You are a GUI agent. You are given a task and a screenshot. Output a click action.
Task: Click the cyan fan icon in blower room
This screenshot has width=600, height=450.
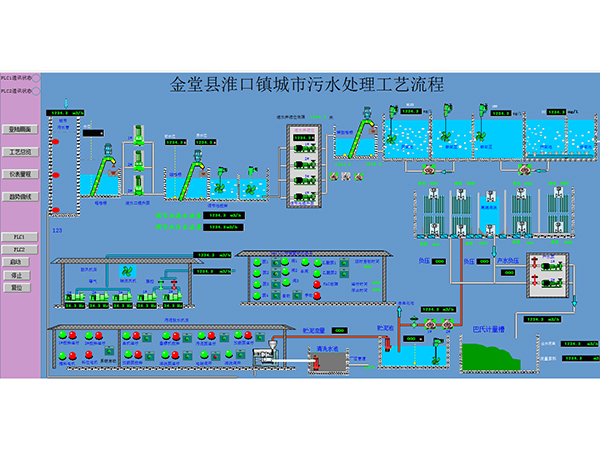[127, 270]
